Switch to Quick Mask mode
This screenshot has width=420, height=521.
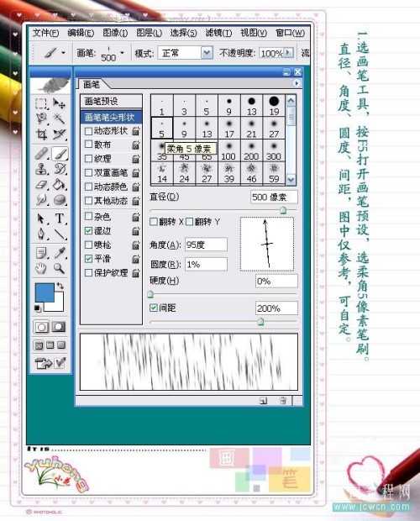(x=59, y=327)
